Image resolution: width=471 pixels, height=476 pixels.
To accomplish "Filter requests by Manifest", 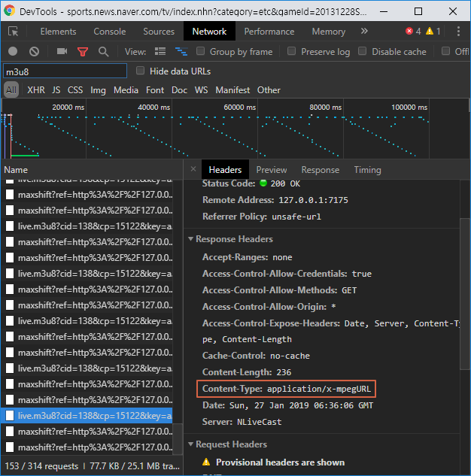I will (x=232, y=90).
